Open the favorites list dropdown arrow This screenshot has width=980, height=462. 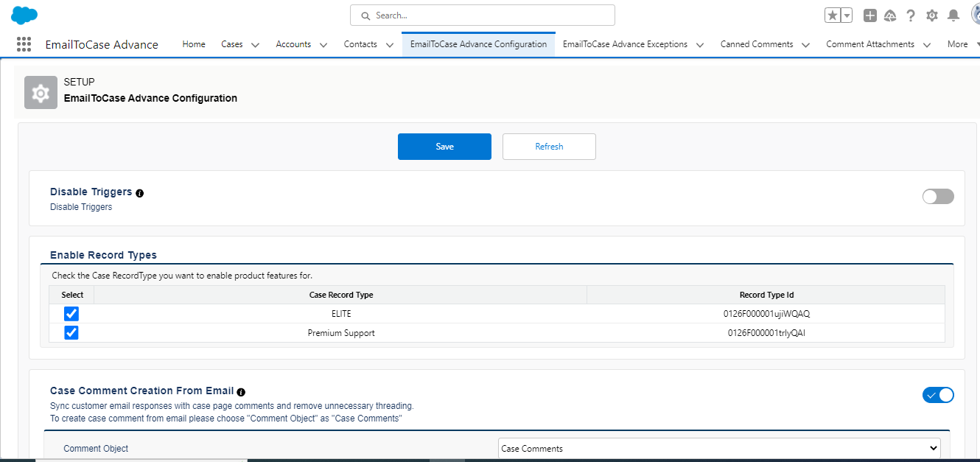click(847, 15)
